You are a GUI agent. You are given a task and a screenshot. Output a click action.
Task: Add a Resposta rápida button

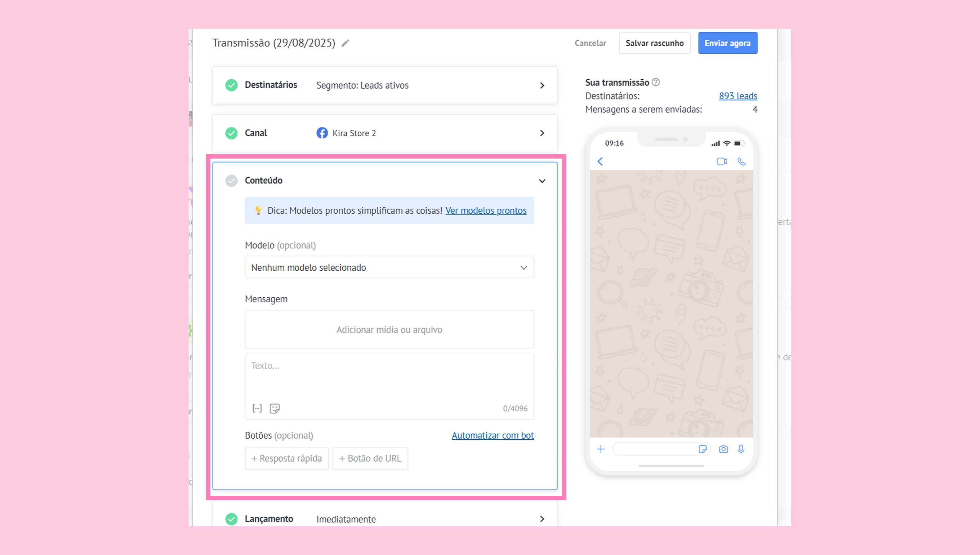coord(286,458)
